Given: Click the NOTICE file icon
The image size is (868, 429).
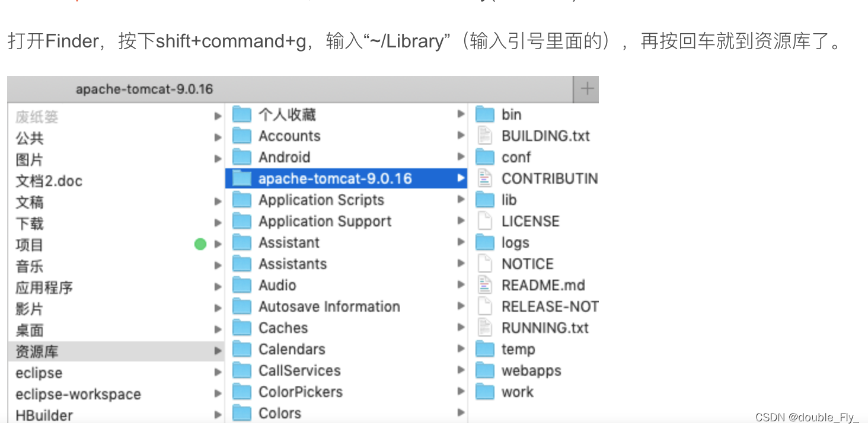Looking at the screenshot, I should [485, 264].
